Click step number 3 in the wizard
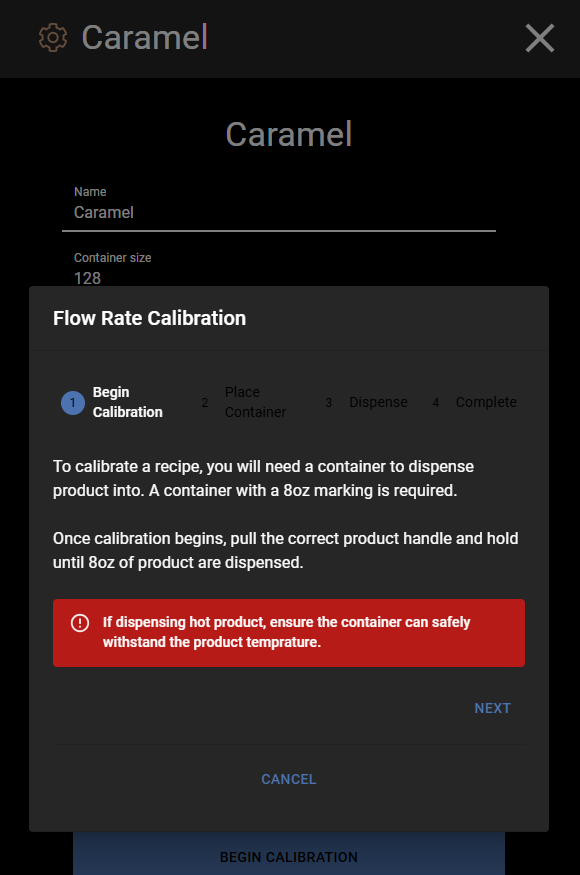The height and width of the screenshot is (875, 580). [x=328, y=402]
